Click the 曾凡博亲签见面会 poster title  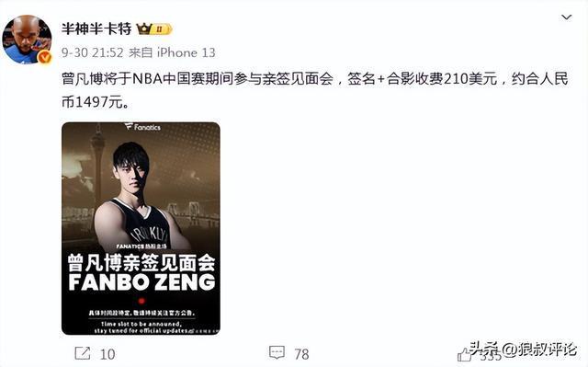[141, 262]
